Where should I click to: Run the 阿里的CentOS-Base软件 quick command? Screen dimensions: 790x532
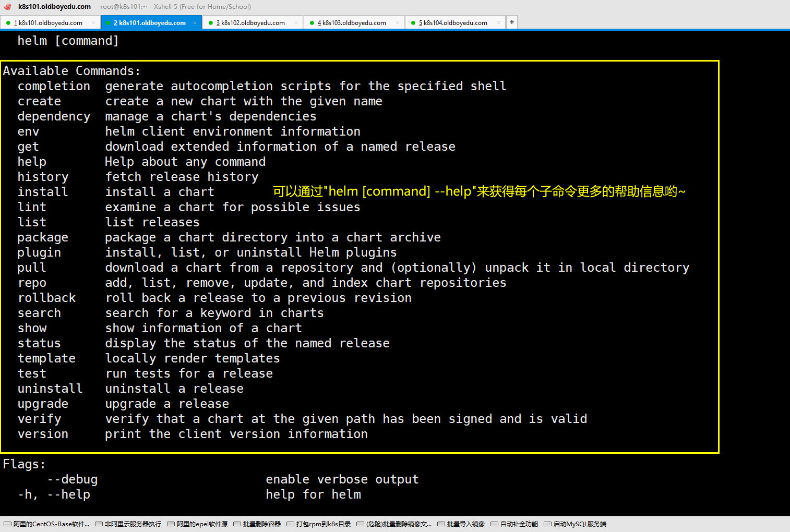pos(47,524)
